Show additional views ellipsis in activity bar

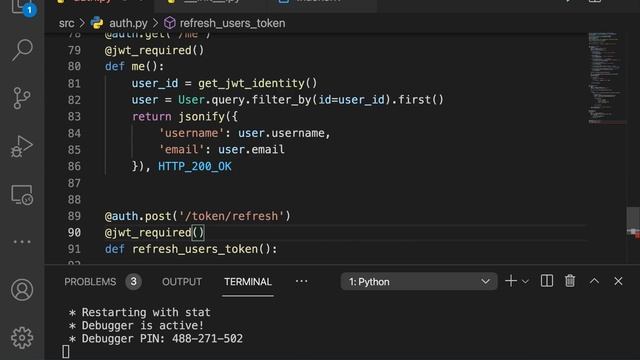click(22, 242)
